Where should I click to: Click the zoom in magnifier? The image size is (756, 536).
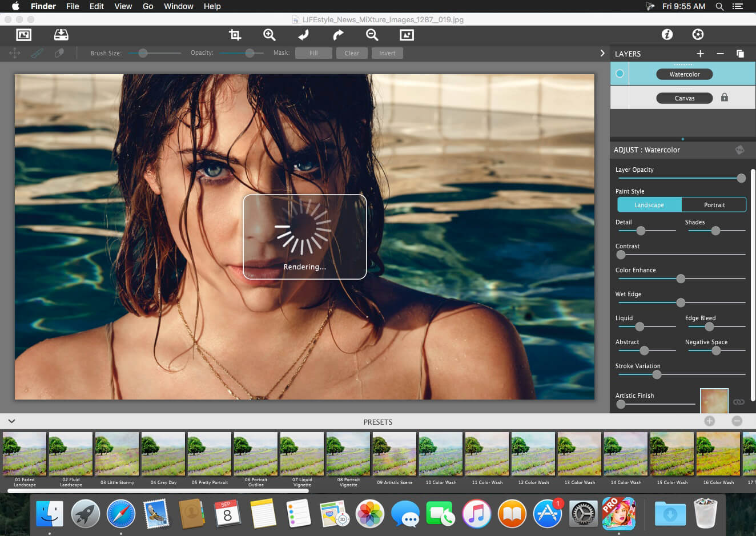tap(269, 35)
